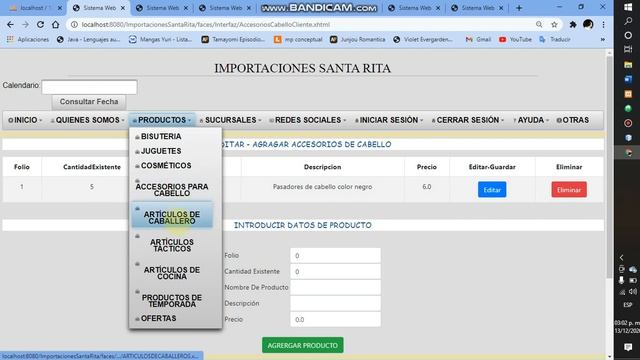The width and height of the screenshot is (640, 360).
Task: Open Aplicaciones bookmarks shortcut
Action: click(x=28, y=40)
